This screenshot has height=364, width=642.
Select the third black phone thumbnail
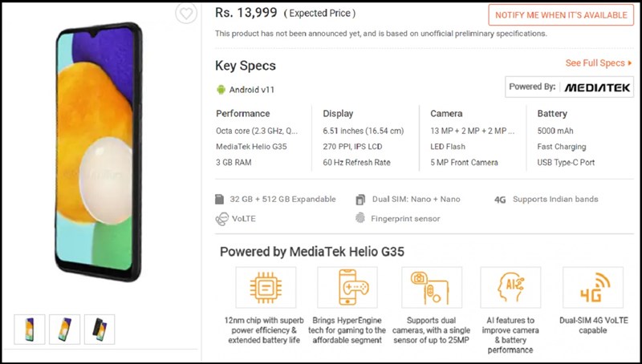100,330
